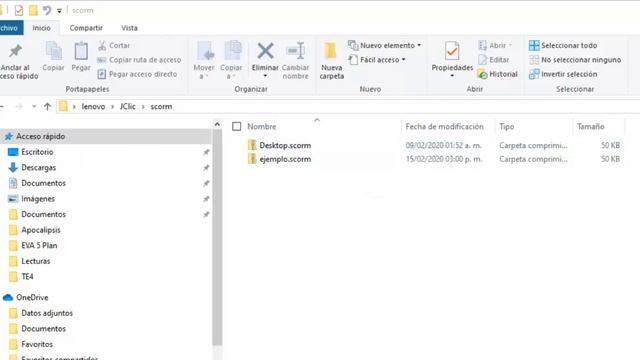The height and width of the screenshot is (360, 640).
Task: Click Invertir selección
Action: tap(563, 74)
